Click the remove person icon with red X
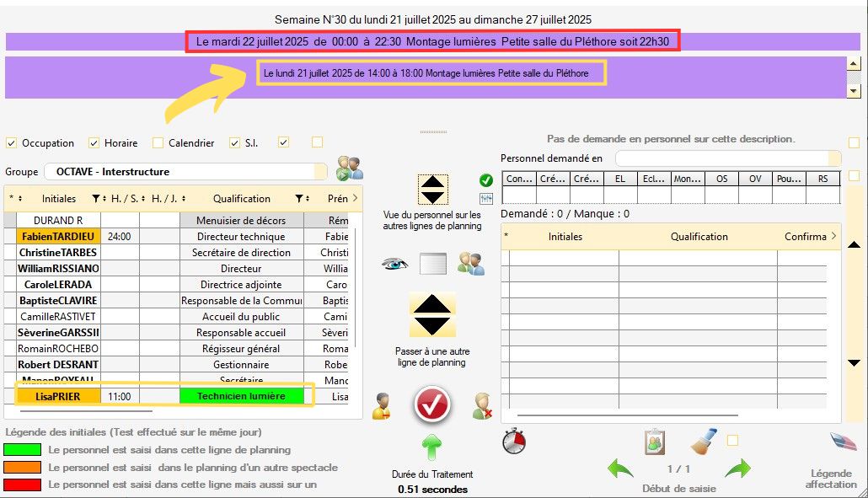Screen dimensions: 868x498 (x=482, y=405)
